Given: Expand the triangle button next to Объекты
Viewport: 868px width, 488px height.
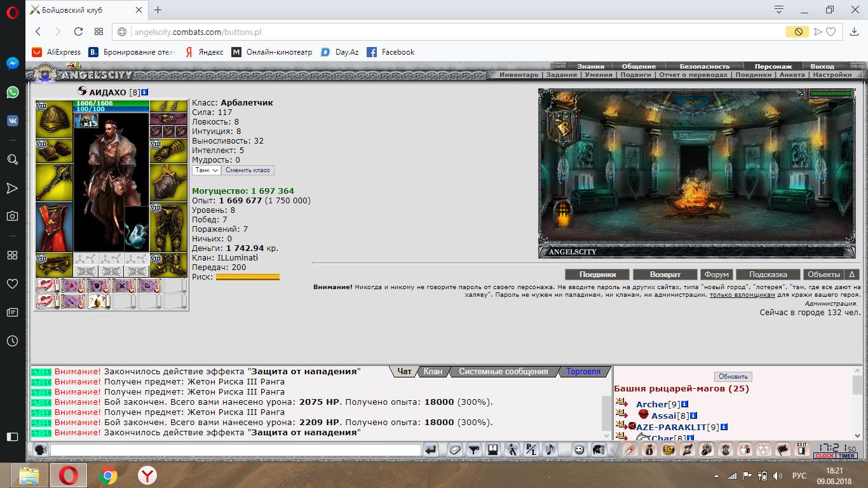Looking at the screenshot, I should [x=852, y=274].
